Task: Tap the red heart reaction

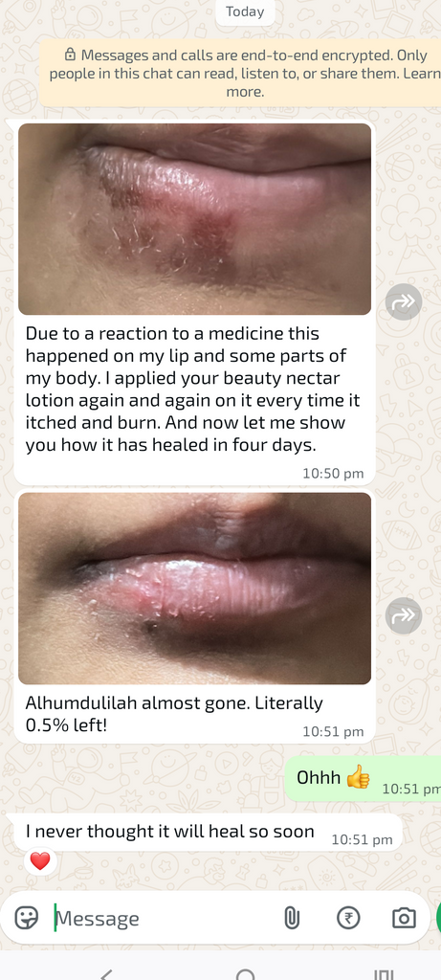Action: pos(40,861)
